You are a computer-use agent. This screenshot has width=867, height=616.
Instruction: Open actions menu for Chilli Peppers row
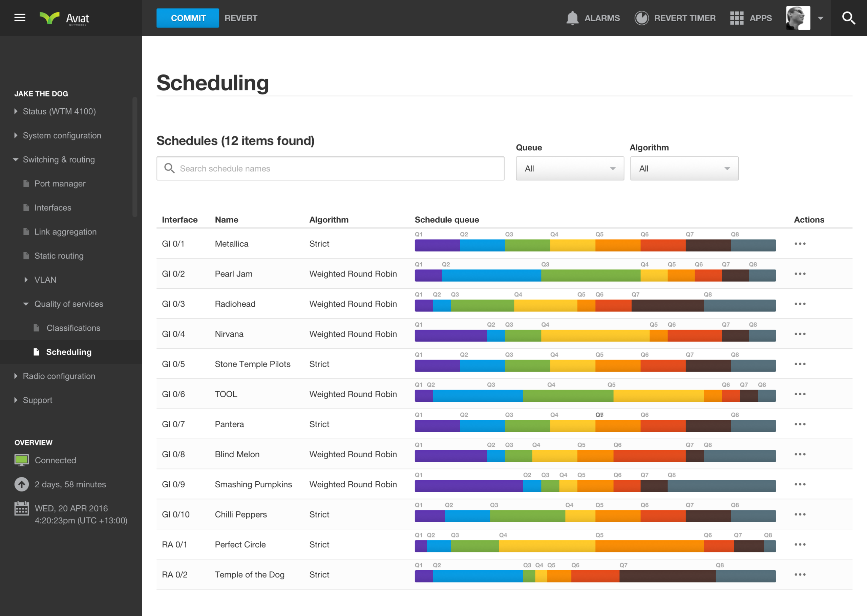(800, 514)
